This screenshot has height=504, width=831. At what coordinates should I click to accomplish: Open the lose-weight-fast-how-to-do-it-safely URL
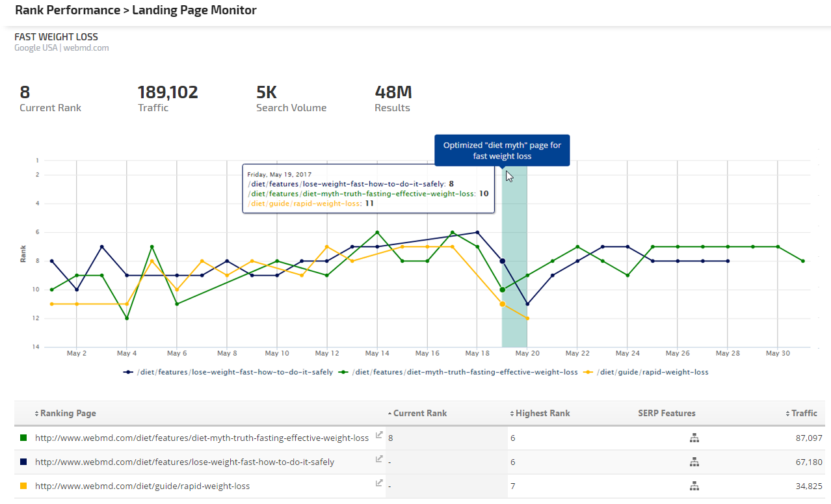(x=185, y=462)
